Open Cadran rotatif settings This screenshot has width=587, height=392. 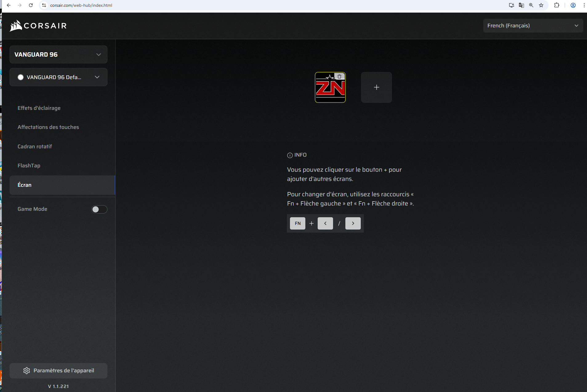pos(35,146)
